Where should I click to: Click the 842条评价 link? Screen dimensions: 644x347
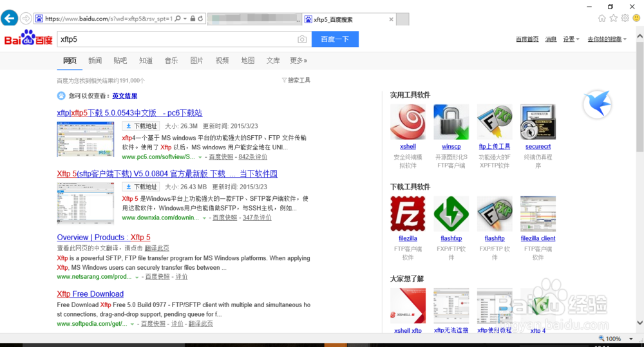[253, 157]
